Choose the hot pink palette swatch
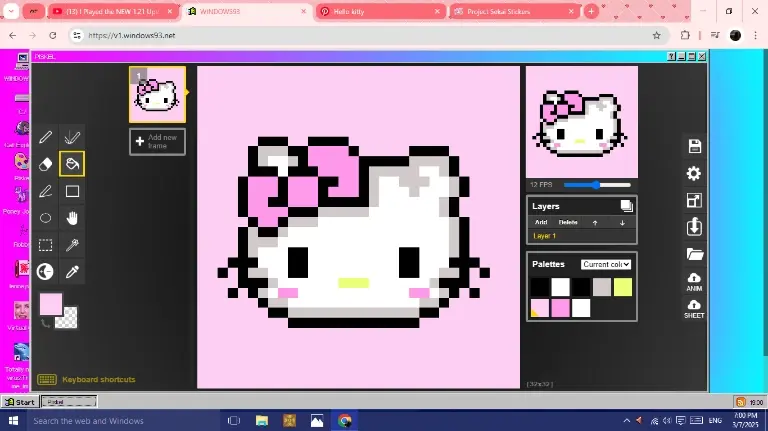Viewport: 768px width, 431px height. point(560,308)
